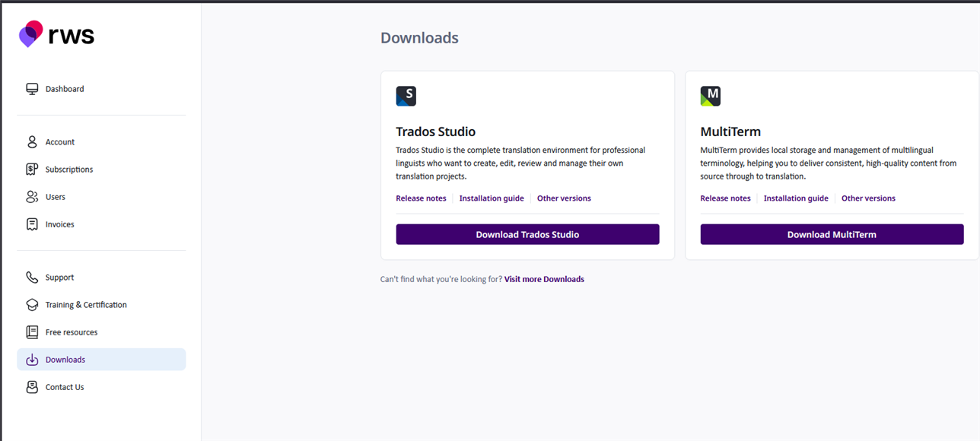The height and width of the screenshot is (441, 980).
Task: Follow the Visit more Downloads link
Action: click(544, 279)
